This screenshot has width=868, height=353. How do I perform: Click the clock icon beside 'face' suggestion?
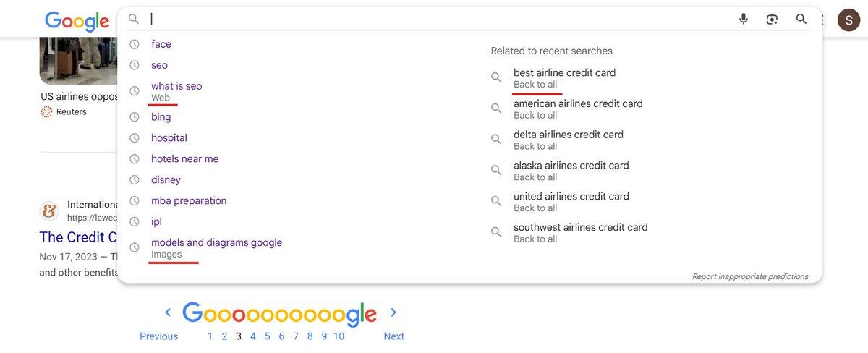click(x=134, y=44)
